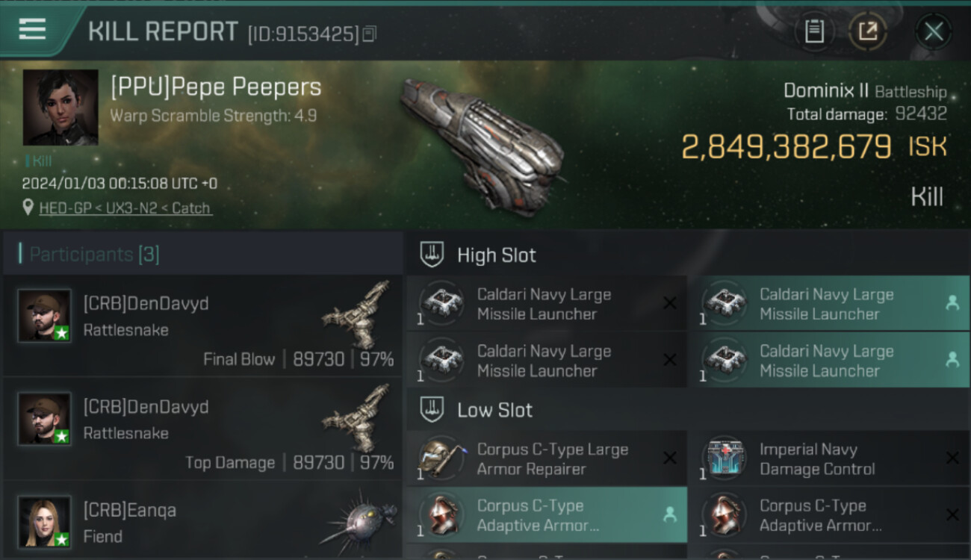Select the Corpus C-Type Large Armor Repairer icon

pos(441,458)
